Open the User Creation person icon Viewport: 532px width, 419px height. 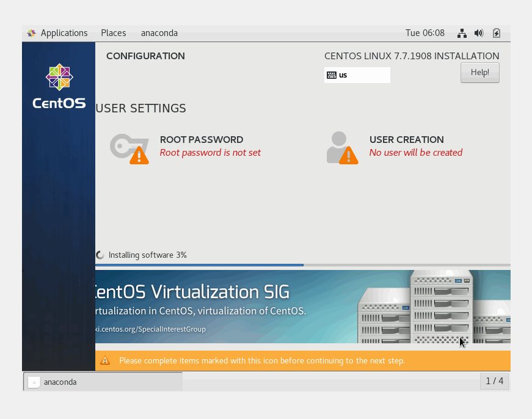(342, 148)
